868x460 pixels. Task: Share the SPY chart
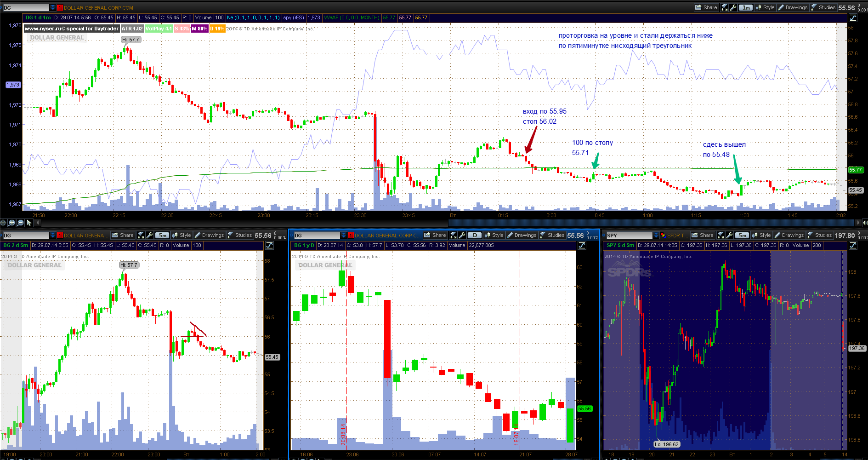click(x=703, y=235)
